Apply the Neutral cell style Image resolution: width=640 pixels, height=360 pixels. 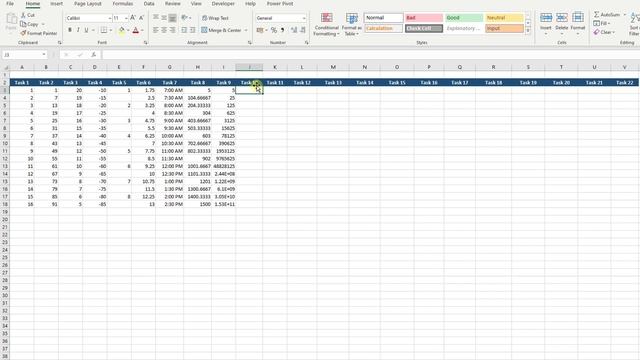pos(504,18)
